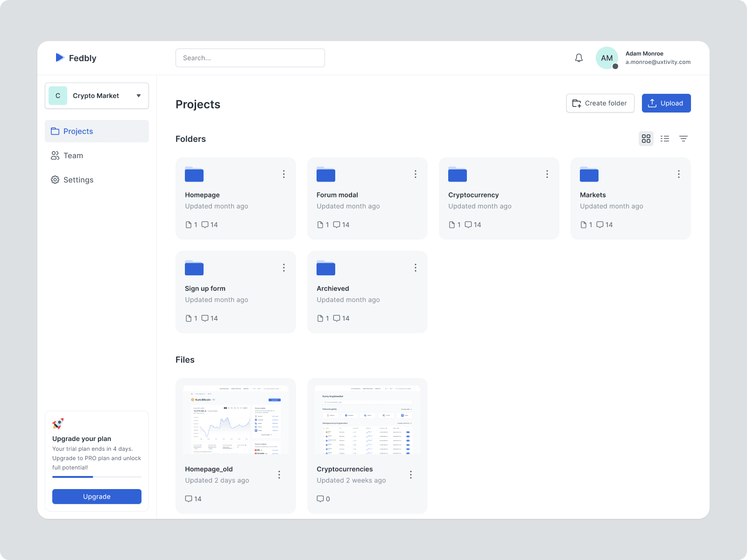This screenshot has width=747, height=560.
Task: Focus the Search input field
Action: click(x=250, y=58)
